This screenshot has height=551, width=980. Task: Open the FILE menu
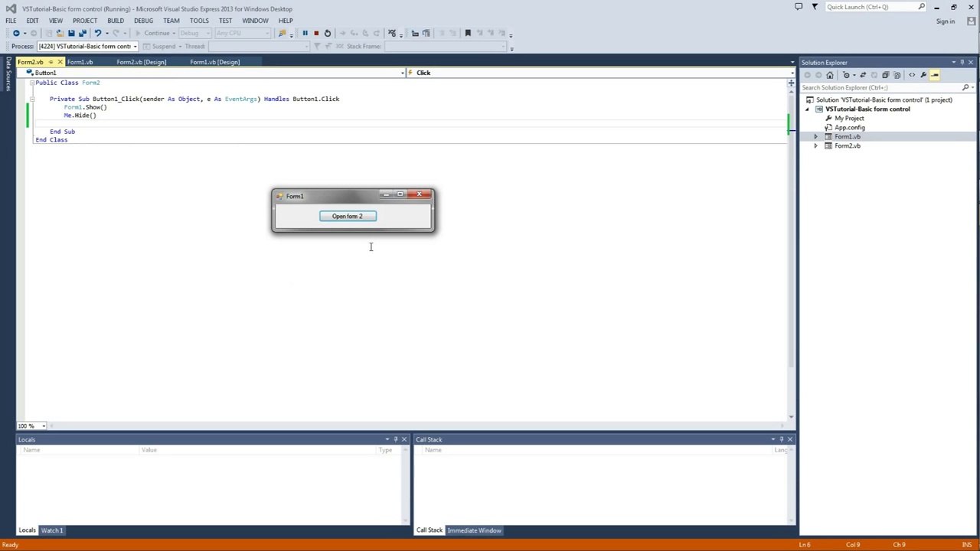point(11,21)
